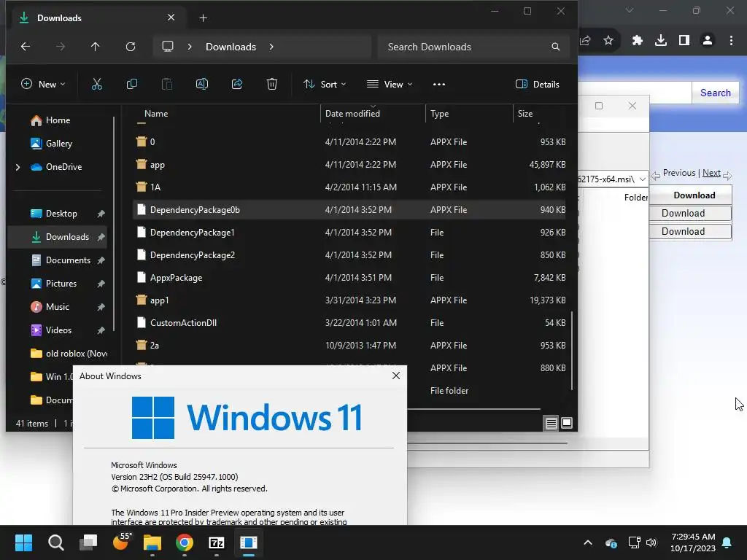Viewport: 747px width, 560px height.
Task: Close the About Windows dialog
Action: tap(396, 376)
